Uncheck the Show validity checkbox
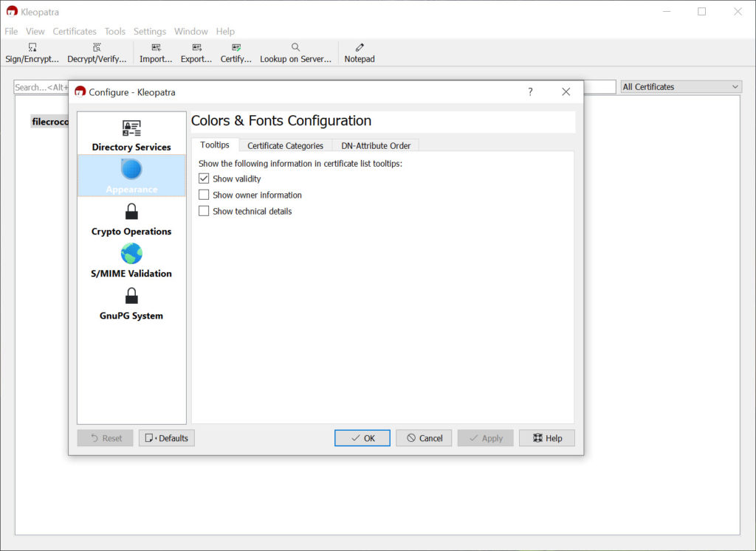The height and width of the screenshot is (551, 756). tap(204, 179)
